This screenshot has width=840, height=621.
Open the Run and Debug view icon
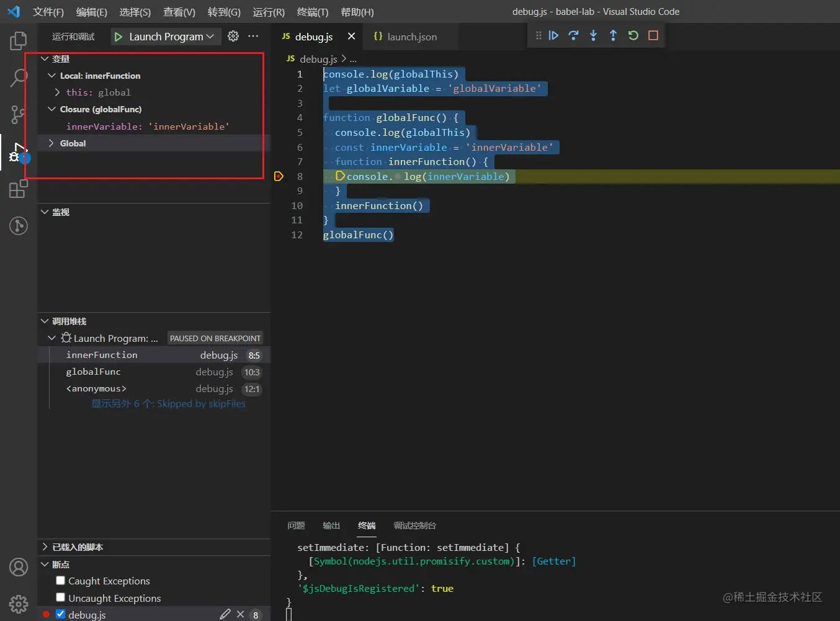(19, 152)
